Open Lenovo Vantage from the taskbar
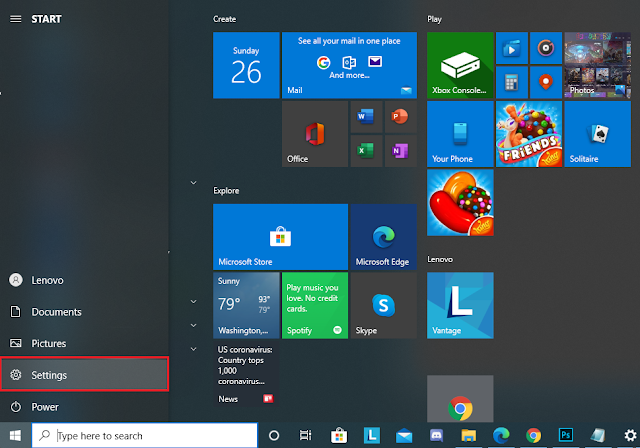This screenshot has width=640, height=448. (x=371, y=435)
